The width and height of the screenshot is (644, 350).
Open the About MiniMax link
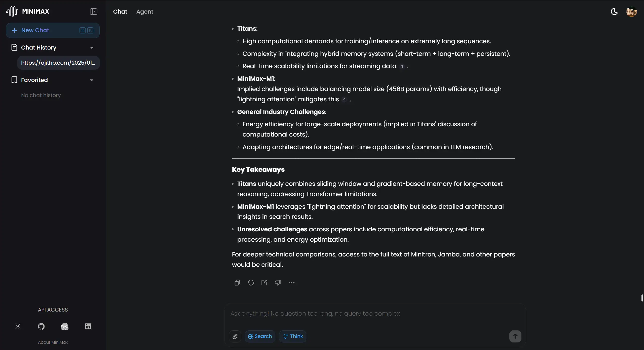point(53,342)
